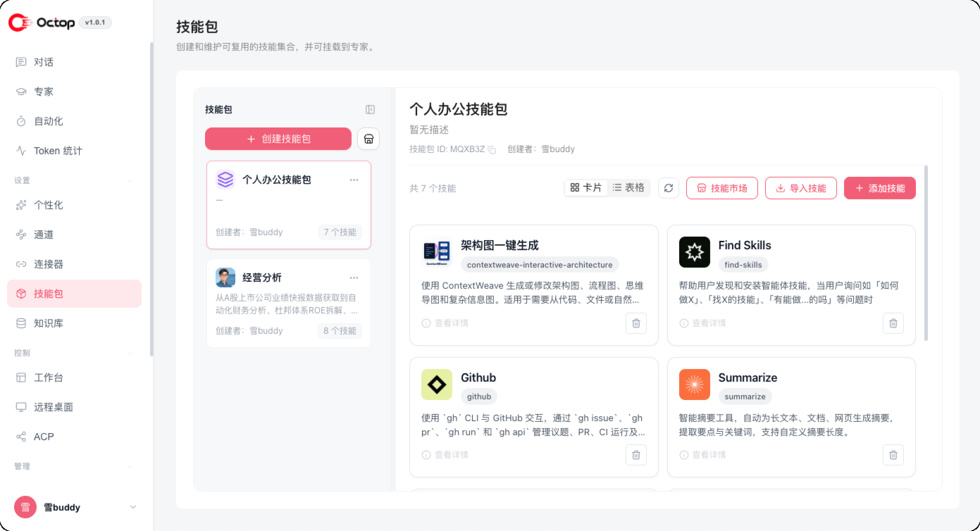Open 对话 in the sidebar
This screenshot has height=531, width=980.
pos(75,62)
